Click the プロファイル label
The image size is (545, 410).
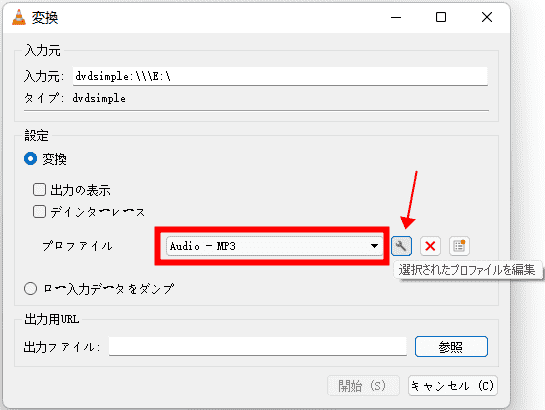[77, 246]
